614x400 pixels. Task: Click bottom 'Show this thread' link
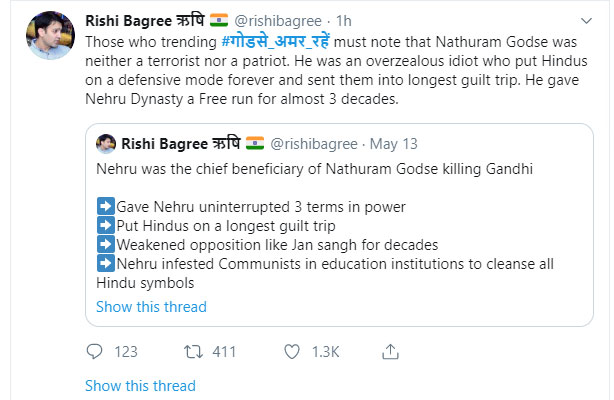click(140, 386)
